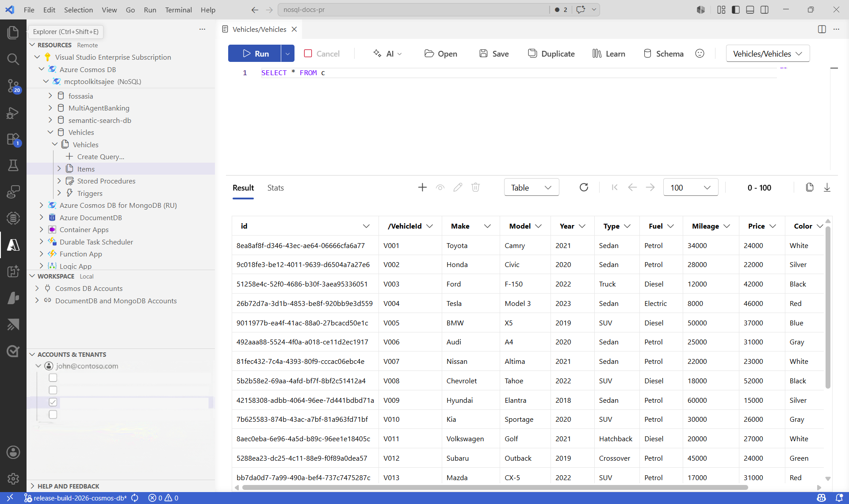
Task: Duplicate the query tab
Action: click(x=551, y=53)
